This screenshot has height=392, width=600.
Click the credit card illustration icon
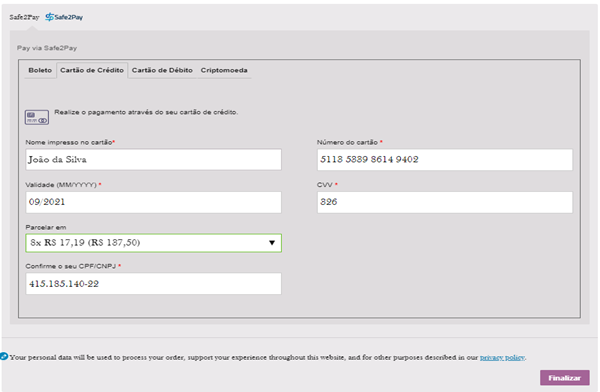click(37, 117)
